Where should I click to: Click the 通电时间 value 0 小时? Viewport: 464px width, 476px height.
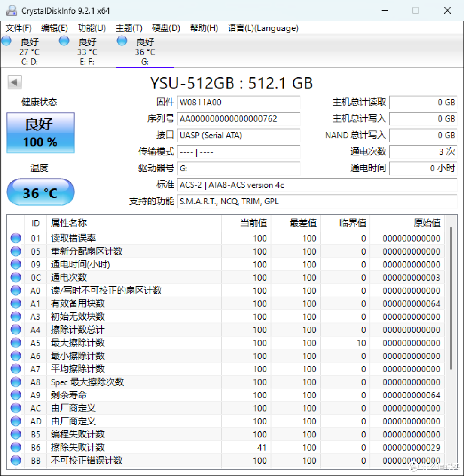point(423,168)
